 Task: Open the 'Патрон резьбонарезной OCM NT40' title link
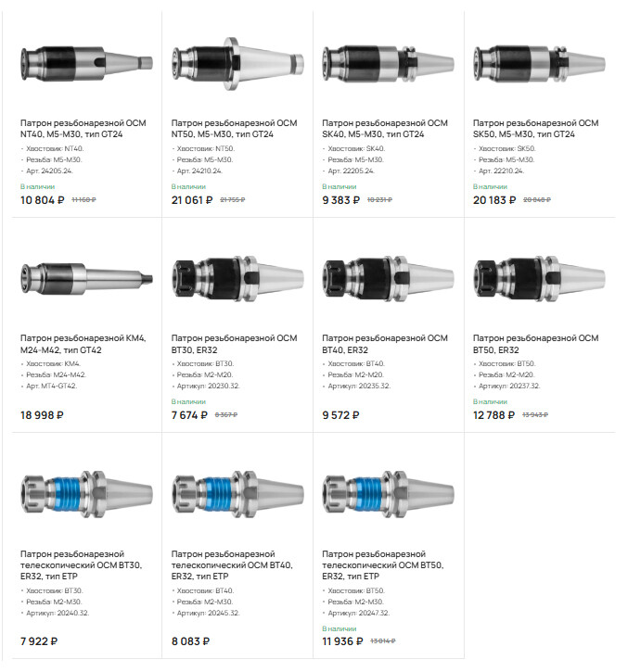(83, 129)
